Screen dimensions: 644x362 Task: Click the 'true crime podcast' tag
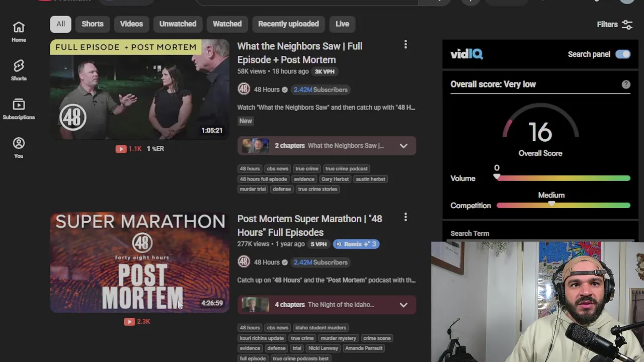pos(347,168)
